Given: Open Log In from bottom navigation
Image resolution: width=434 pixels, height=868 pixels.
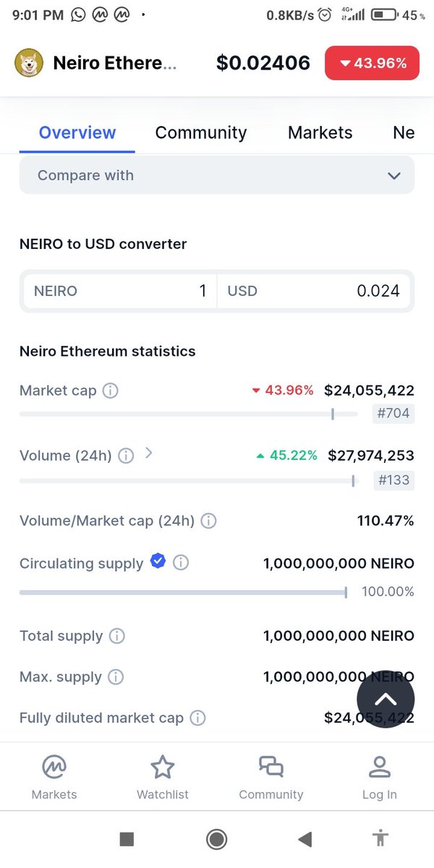Looking at the screenshot, I should click(380, 778).
